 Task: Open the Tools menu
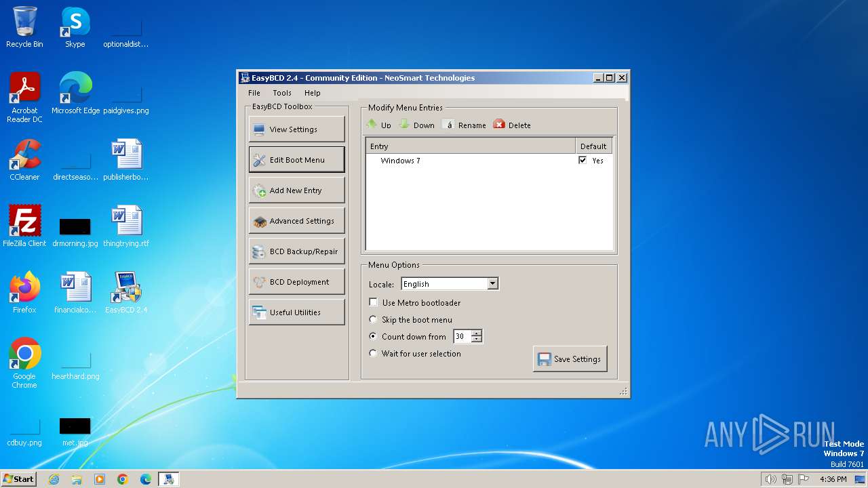[x=282, y=93]
